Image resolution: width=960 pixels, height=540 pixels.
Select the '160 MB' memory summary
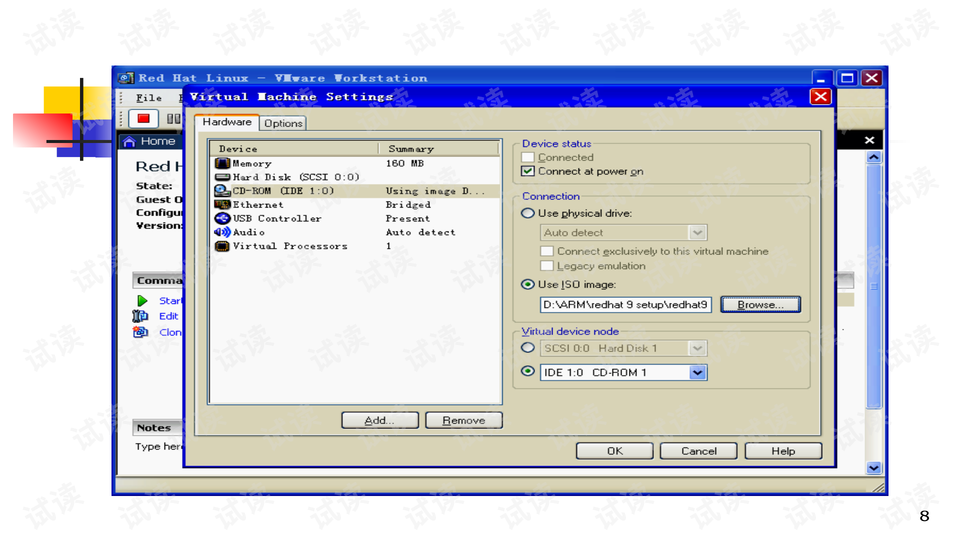[x=405, y=163]
